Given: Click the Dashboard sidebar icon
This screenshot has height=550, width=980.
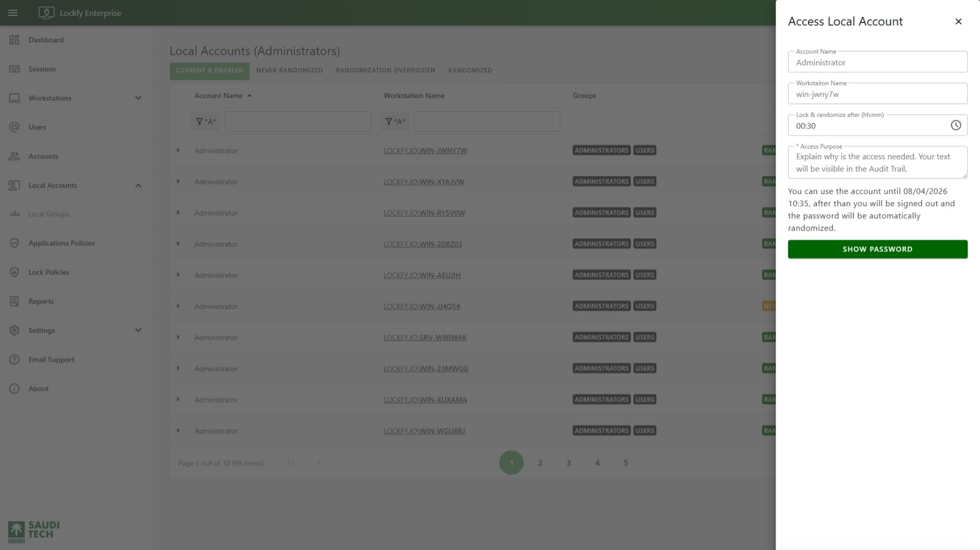Looking at the screenshot, I should click(x=14, y=40).
